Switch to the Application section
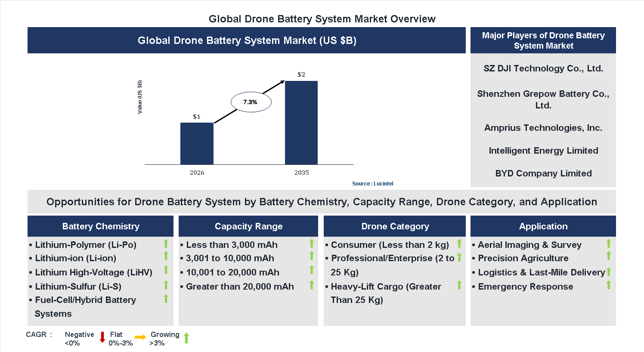 (543, 226)
